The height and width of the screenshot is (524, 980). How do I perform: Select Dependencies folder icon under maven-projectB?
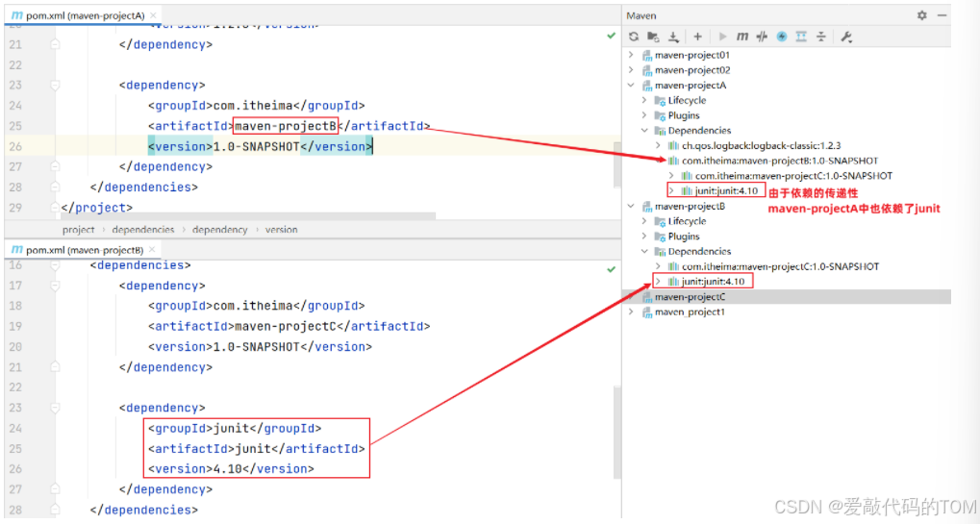click(x=660, y=251)
